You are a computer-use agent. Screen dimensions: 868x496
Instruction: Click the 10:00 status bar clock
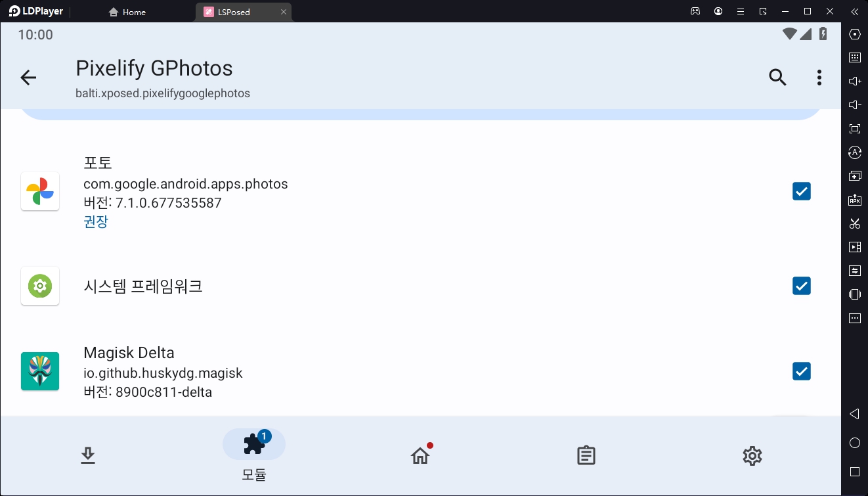[35, 35]
